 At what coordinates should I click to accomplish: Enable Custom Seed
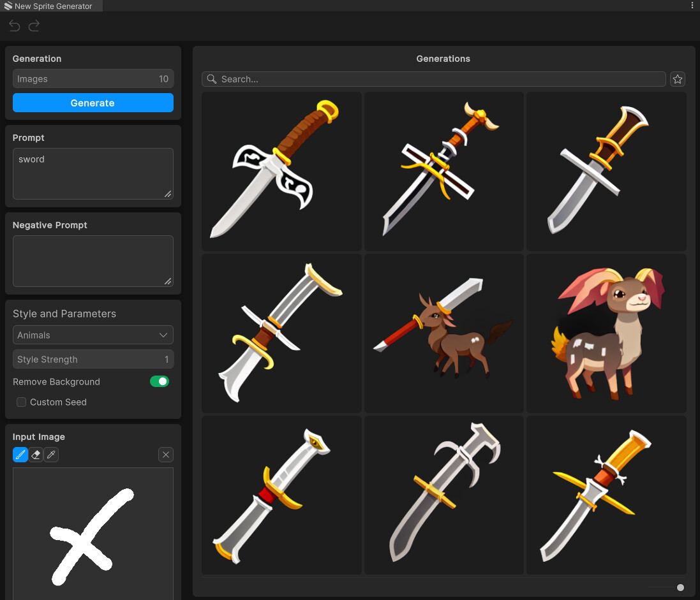(21, 402)
